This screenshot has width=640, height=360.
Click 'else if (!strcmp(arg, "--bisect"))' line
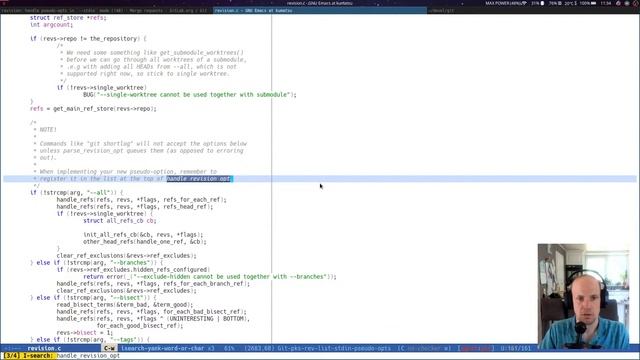93,298
